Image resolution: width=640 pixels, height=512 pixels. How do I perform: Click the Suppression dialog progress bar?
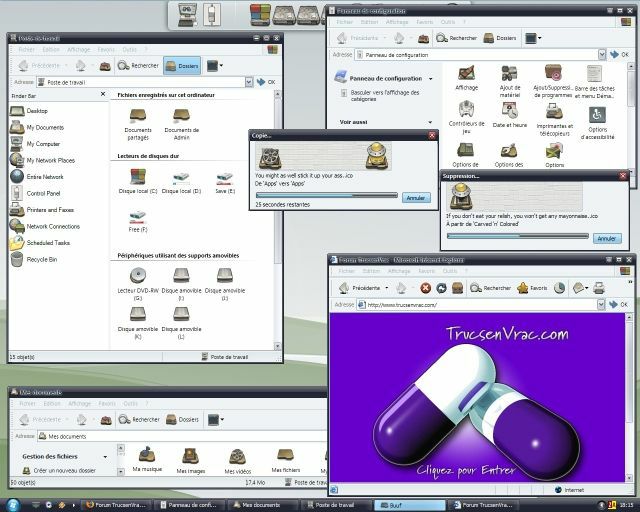click(x=518, y=236)
